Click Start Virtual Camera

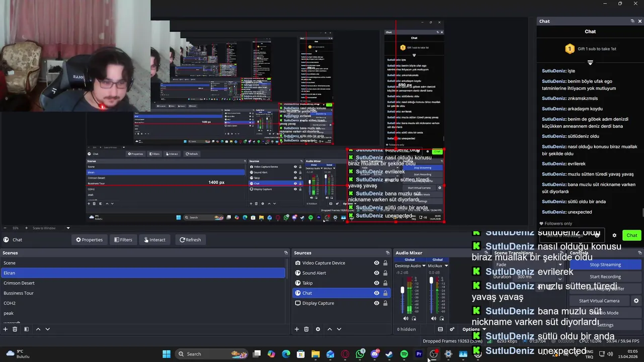coord(599,301)
